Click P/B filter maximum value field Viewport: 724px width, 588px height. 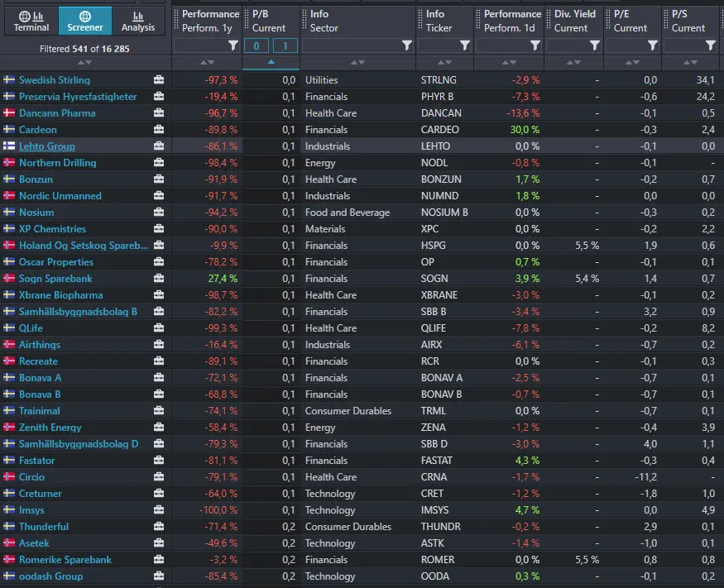click(x=285, y=45)
